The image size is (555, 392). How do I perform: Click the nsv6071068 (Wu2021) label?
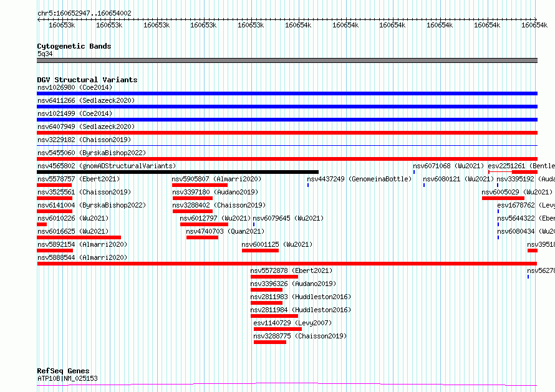tap(448, 166)
